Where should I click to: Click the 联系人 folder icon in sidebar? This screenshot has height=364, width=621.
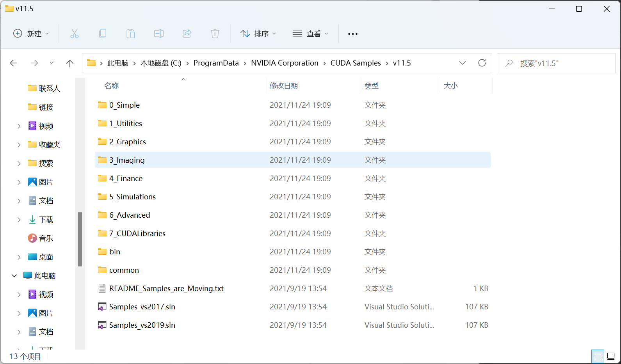[32, 88]
